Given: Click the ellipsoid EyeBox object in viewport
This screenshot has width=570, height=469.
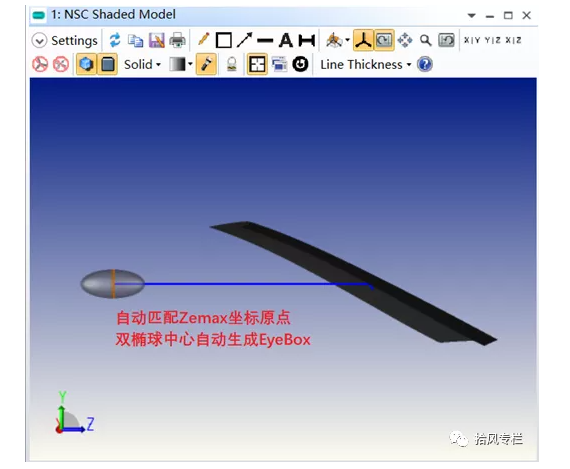Looking at the screenshot, I should (112, 284).
